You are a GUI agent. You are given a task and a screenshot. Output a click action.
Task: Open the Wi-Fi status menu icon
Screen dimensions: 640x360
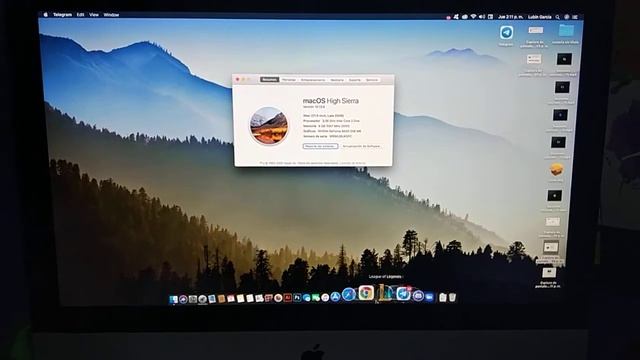click(x=473, y=16)
